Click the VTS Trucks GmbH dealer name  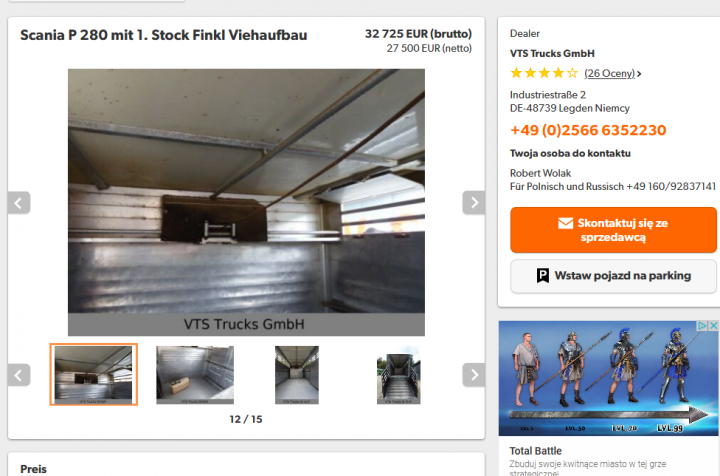(x=552, y=54)
